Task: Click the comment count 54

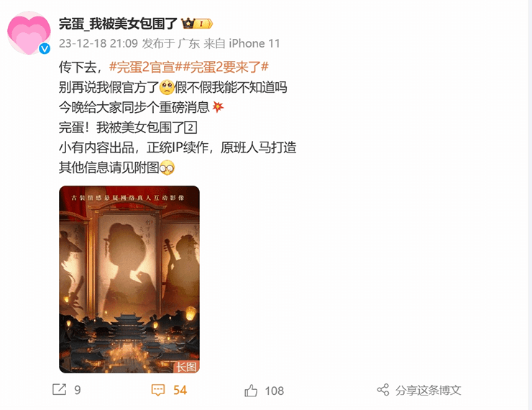Action: pyautogui.click(x=180, y=390)
